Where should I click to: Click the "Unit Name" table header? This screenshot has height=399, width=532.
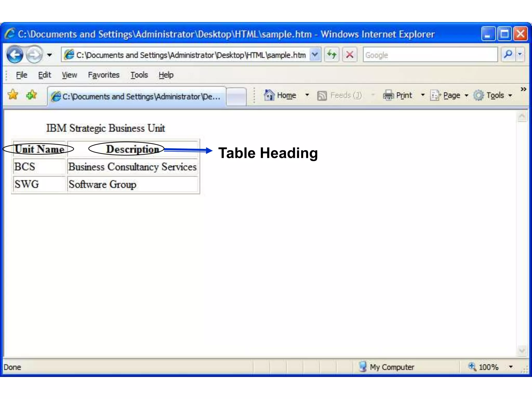39,149
